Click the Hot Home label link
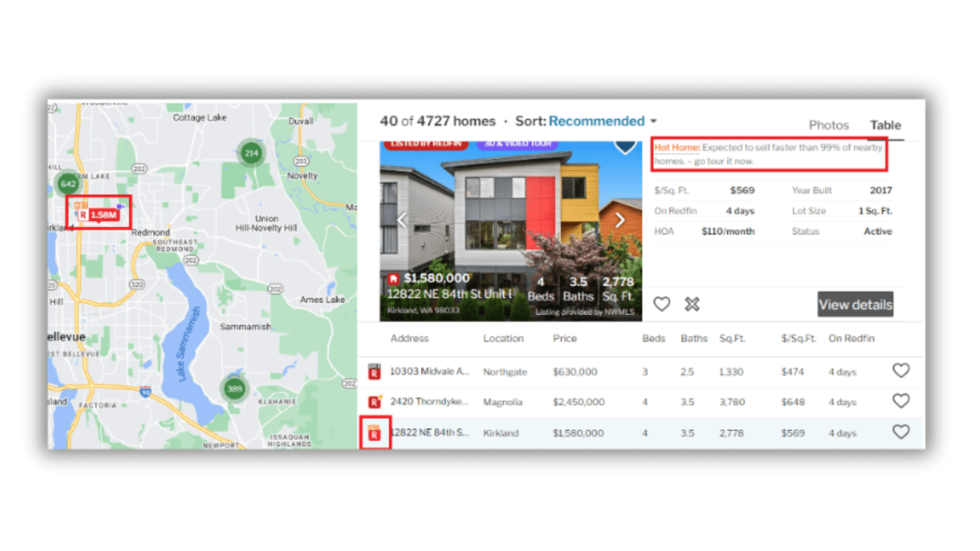980x551 pixels. click(x=677, y=147)
